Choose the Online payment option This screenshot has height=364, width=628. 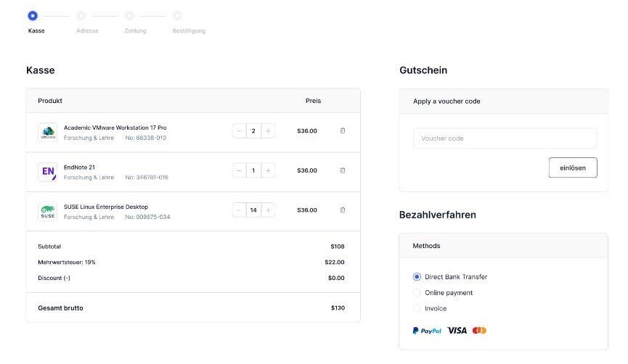coord(417,293)
